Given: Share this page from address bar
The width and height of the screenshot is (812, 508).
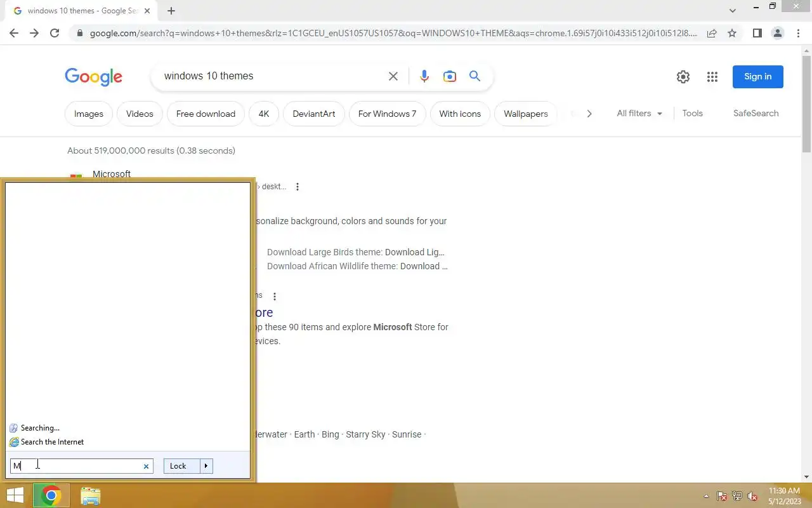Looking at the screenshot, I should (x=712, y=33).
